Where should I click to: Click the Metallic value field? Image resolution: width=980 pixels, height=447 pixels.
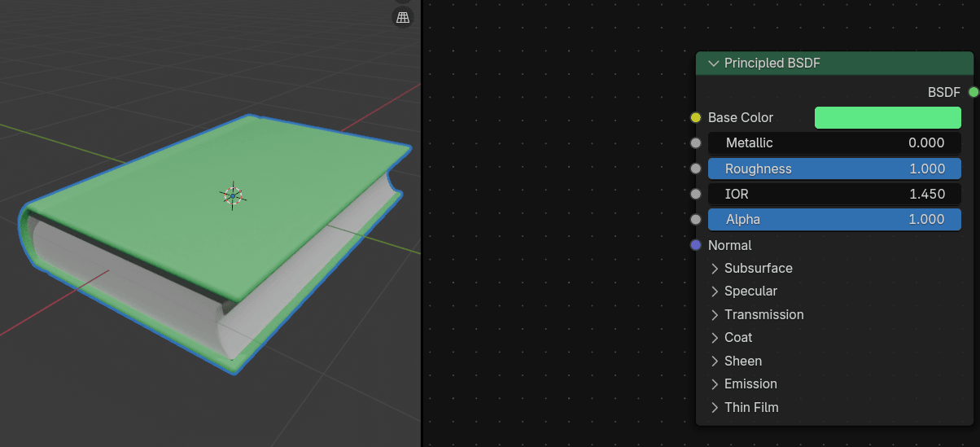(834, 143)
